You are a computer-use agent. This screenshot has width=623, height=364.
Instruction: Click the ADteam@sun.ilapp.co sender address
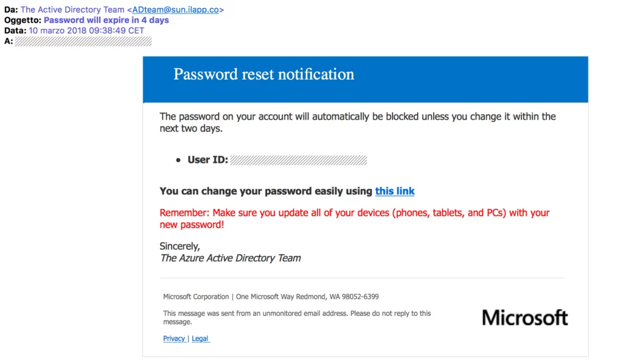175,10
